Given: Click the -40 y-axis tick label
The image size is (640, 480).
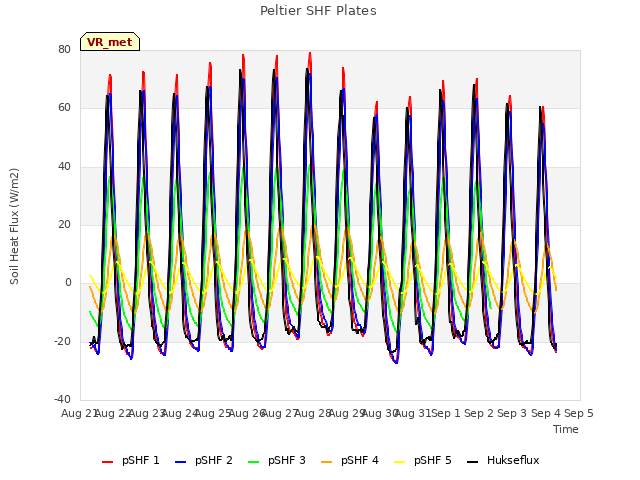Looking at the screenshot, I should tap(62, 399).
